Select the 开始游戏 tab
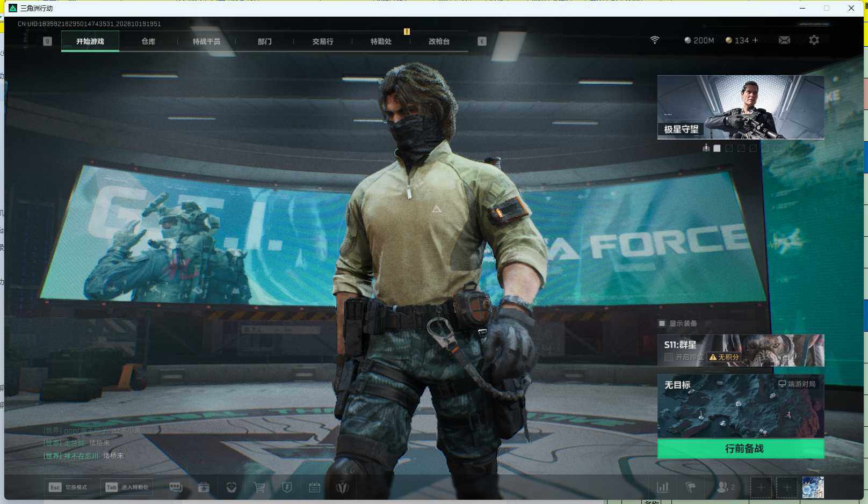 point(90,41)
